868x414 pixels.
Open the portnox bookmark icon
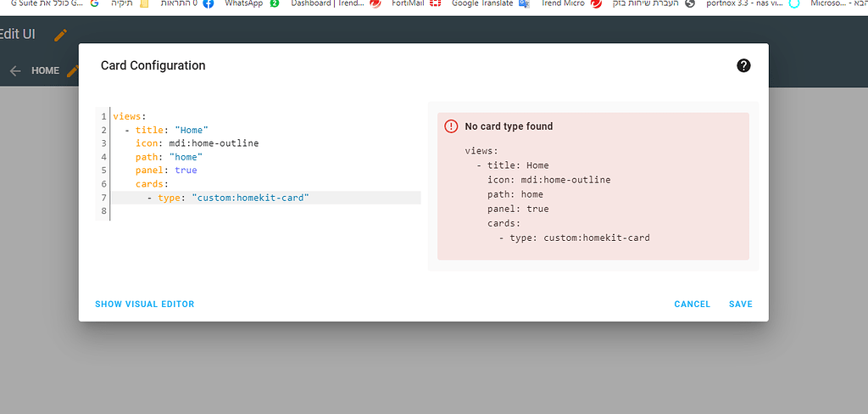(x=794, y=4)
